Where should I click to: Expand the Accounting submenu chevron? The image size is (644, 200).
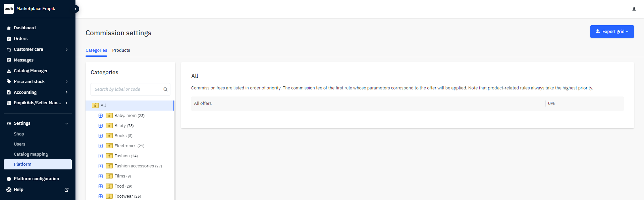pos(67,92)
